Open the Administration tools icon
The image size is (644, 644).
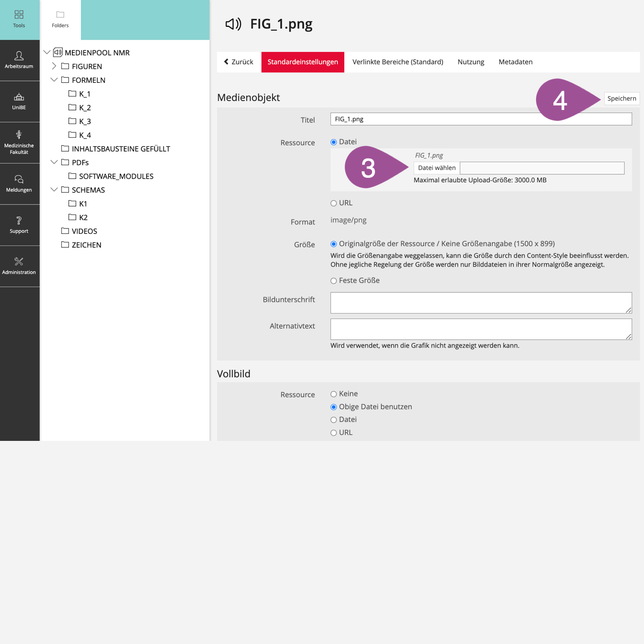(19, 262)
